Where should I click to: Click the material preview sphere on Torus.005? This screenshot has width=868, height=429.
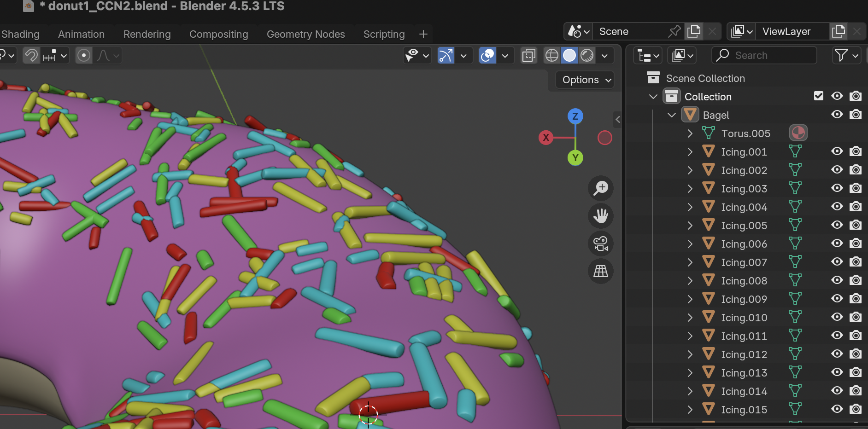tap(798, 133)
